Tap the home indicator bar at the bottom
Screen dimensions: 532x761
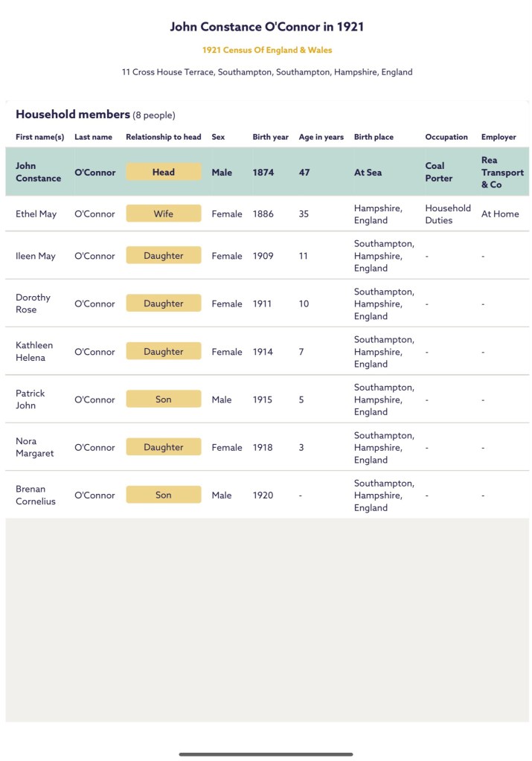click(266, 754)
